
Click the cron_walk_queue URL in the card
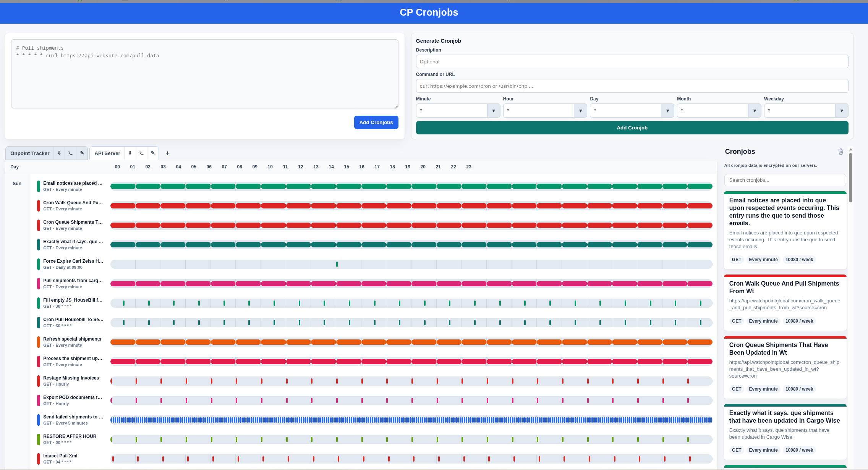pyautogui.click(x=784, y=304)
